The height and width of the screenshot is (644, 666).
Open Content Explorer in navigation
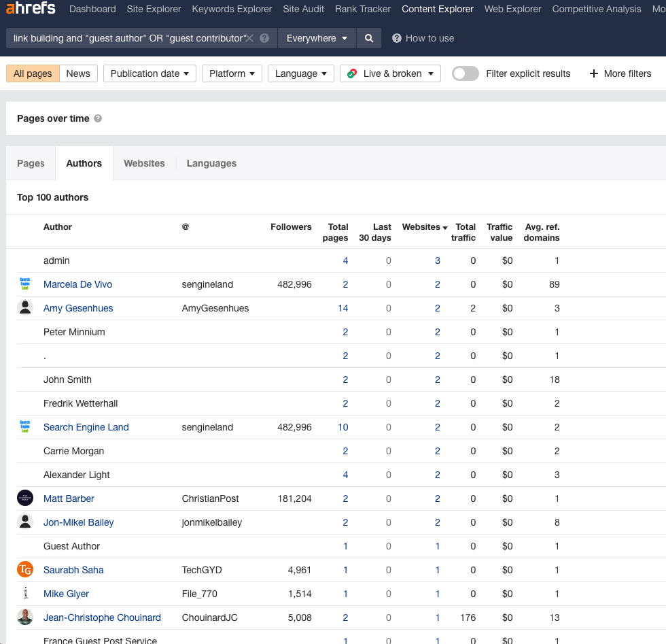(x=438, y=9)
